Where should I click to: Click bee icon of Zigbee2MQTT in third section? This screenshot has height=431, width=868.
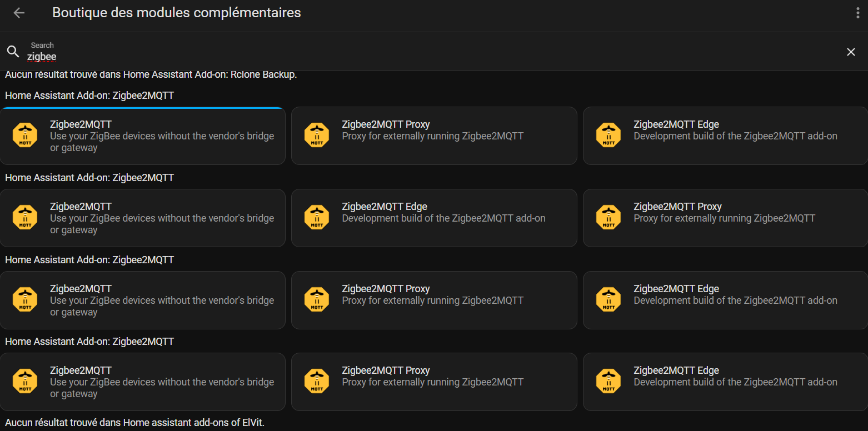click(25, 299)
